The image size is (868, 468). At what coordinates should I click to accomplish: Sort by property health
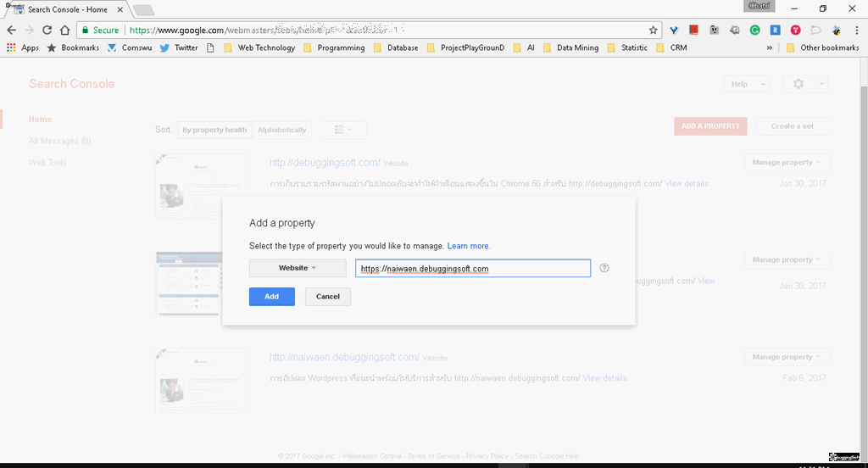coord(214,131)
